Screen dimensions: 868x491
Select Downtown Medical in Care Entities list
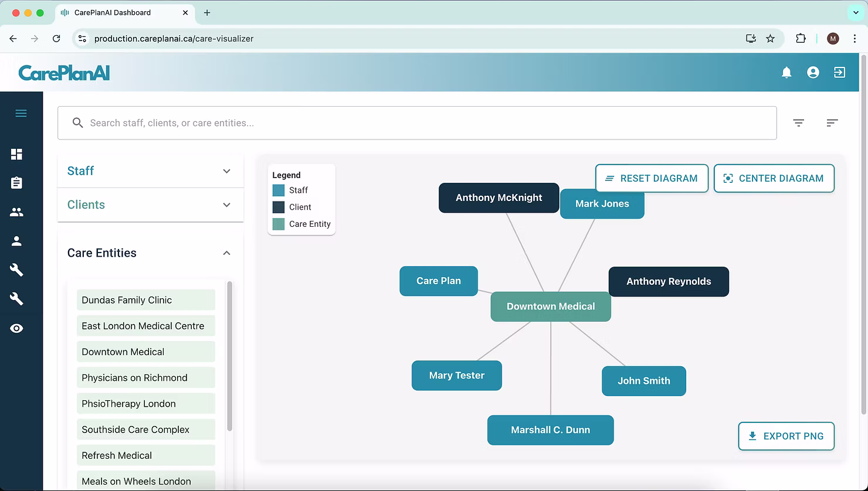145,352
